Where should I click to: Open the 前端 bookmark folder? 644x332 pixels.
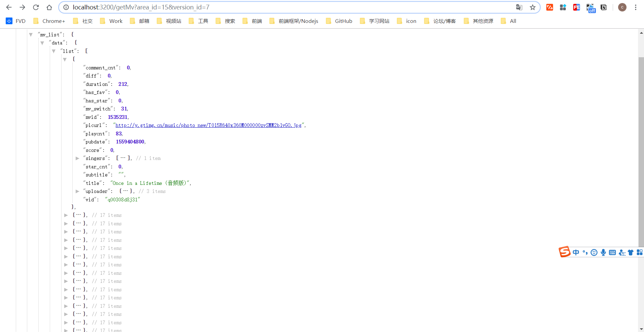pyautogui.click(x=252, y=21)
